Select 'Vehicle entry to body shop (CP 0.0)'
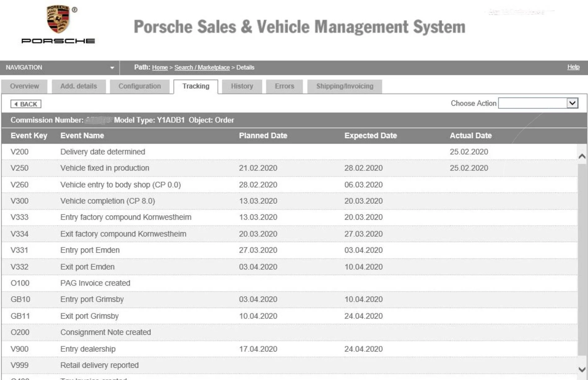This screenshot has height=380, width=588. (121, 185)
